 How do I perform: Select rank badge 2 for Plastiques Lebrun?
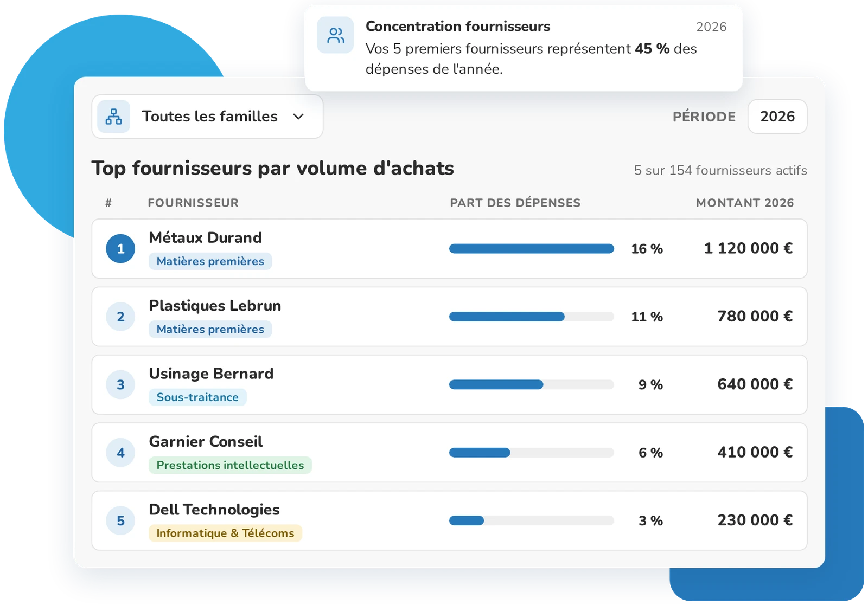[120, 317]
